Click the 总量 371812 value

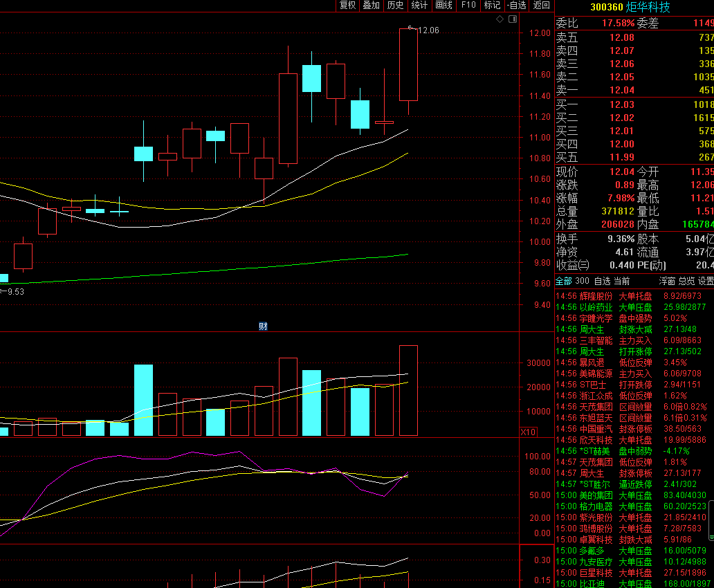coord(617,211)
